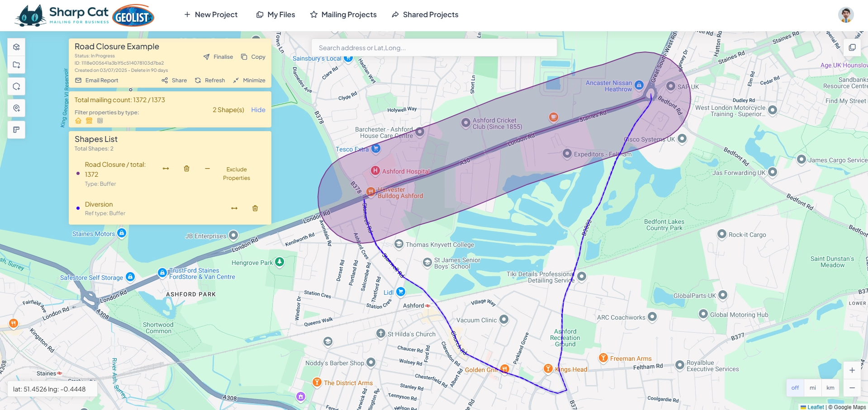This screenshot has width=868, height=410.
Task: Select the add location pin tool
Action: pos(16,108)
